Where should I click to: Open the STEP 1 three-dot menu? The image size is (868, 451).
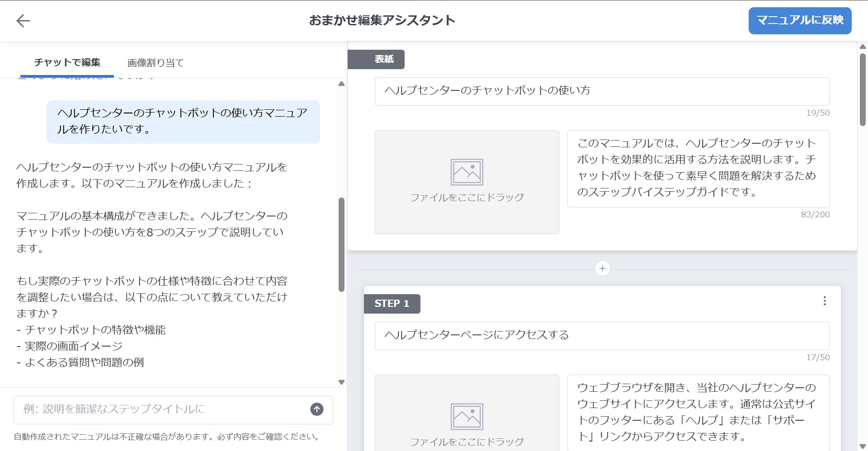825,301
